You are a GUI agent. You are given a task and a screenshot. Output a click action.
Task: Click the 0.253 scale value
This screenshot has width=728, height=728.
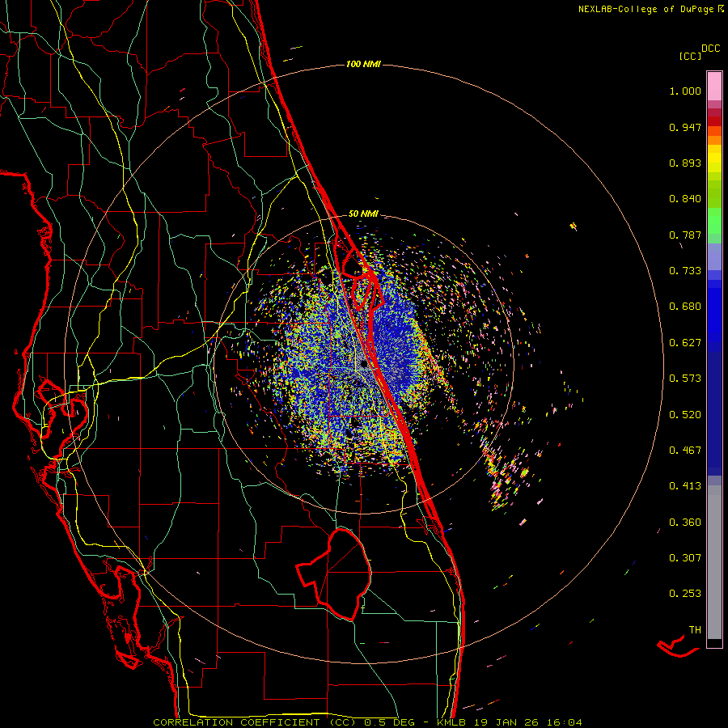685,594
